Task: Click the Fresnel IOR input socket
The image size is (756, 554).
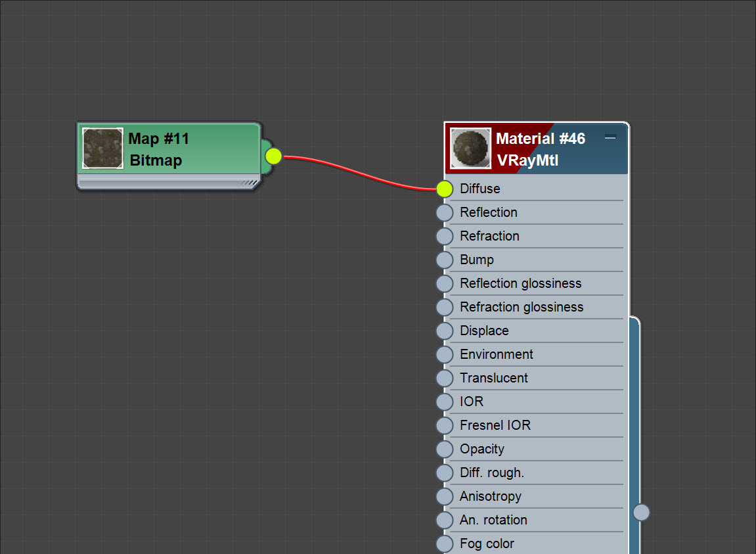Action: tap(445, 426)
